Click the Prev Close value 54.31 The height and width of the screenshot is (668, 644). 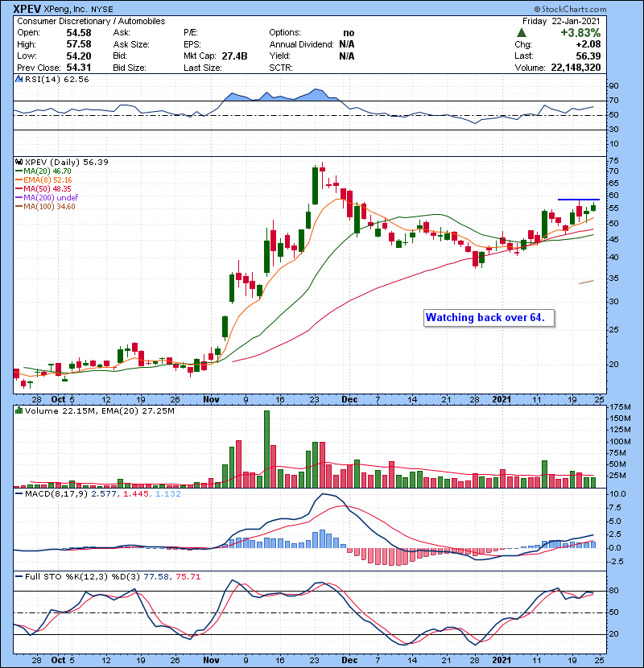[x=78, y=68]
